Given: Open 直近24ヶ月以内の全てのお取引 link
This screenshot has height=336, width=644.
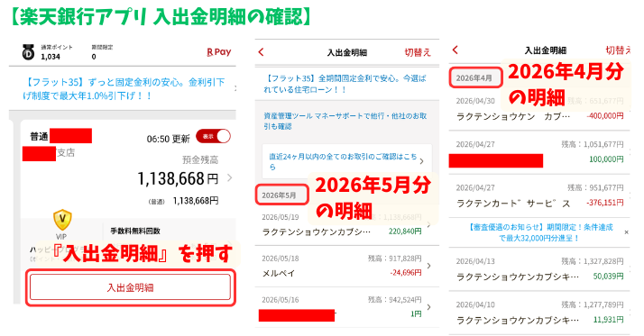Looking at the screenshot, I should (347, 161).
